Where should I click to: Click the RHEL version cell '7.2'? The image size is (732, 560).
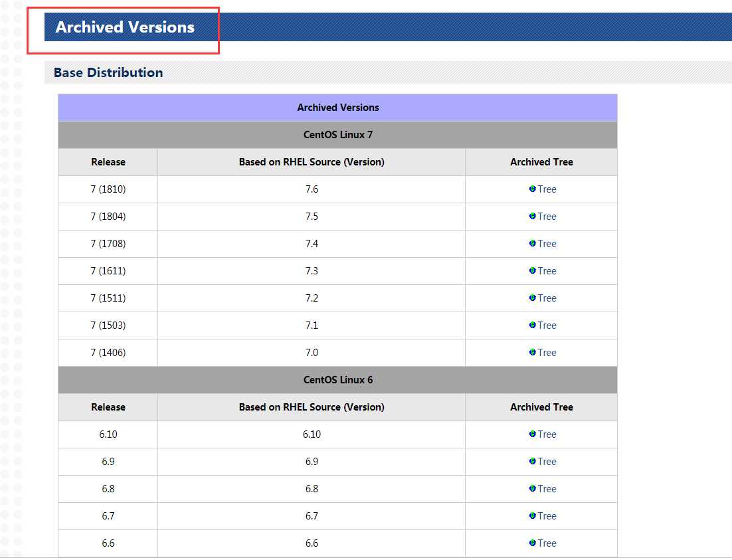312,298
